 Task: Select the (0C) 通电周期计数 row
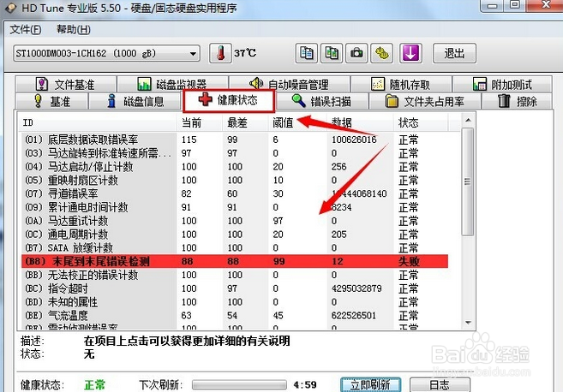(x=235, y=235)
